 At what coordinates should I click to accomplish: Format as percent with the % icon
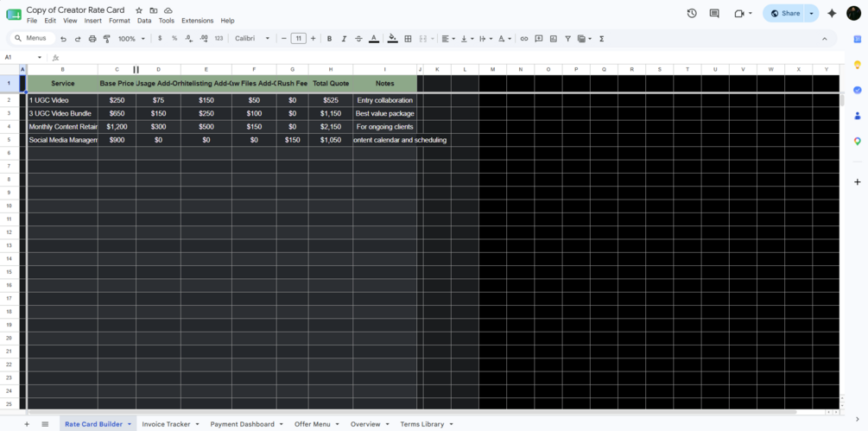[x=174, y=38]
